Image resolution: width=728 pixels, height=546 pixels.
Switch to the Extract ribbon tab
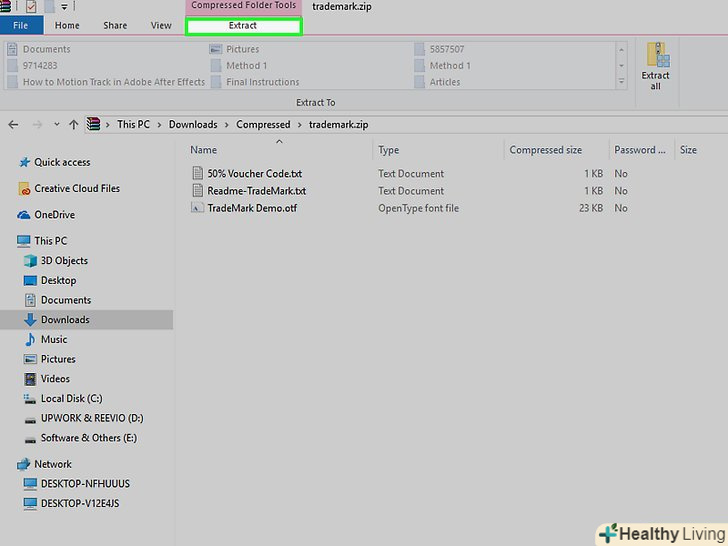243,25
